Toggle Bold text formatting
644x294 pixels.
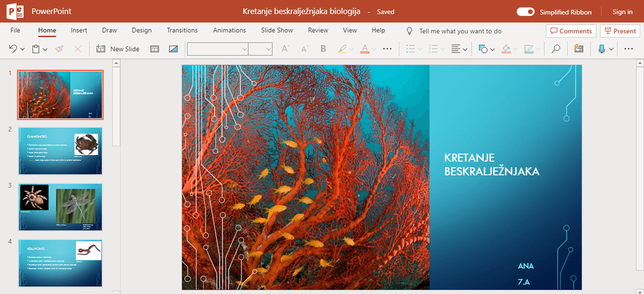point(323,49)
